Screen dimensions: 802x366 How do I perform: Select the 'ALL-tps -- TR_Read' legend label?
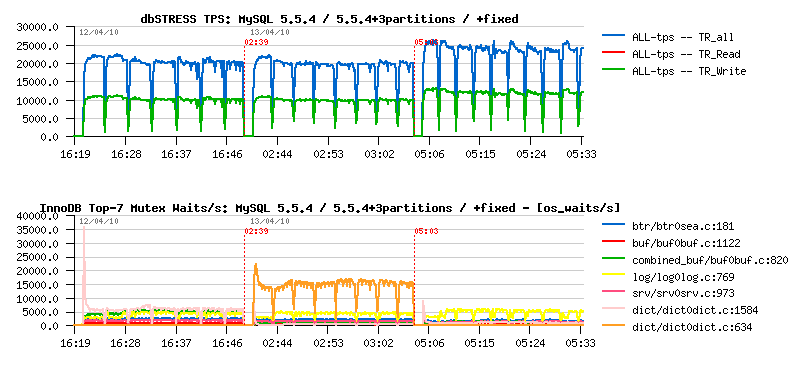pos(686,54)
